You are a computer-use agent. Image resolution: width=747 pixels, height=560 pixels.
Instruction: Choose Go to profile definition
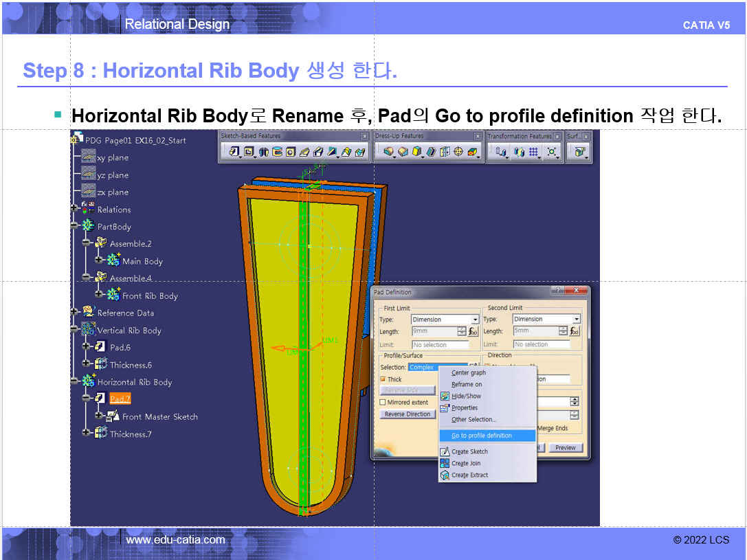click(x=481, y=436)
